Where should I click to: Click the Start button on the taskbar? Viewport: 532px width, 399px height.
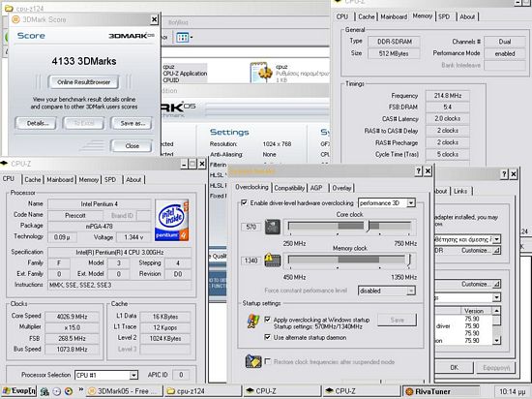(x=19, y=391)
